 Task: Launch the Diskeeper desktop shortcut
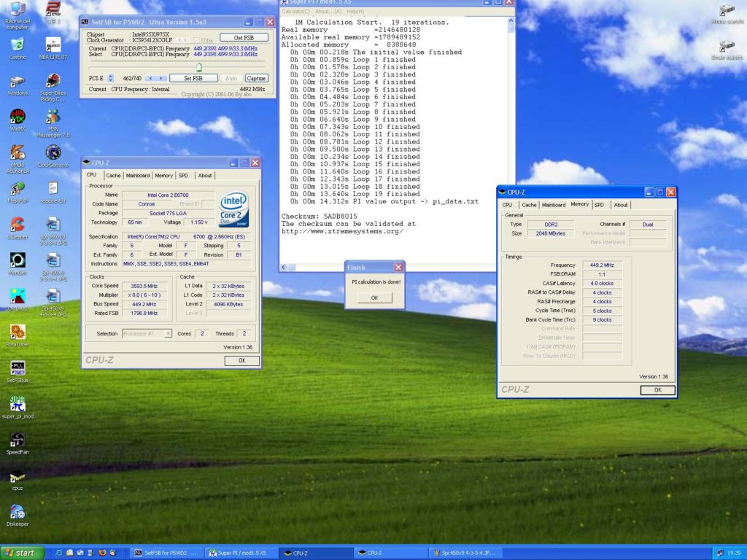[x=18, y=516]
